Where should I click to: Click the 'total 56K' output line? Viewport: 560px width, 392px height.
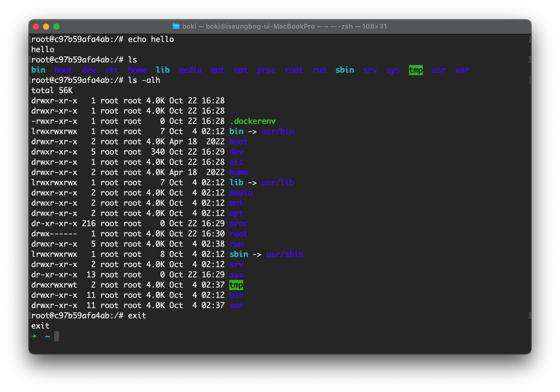click(52, 91)
